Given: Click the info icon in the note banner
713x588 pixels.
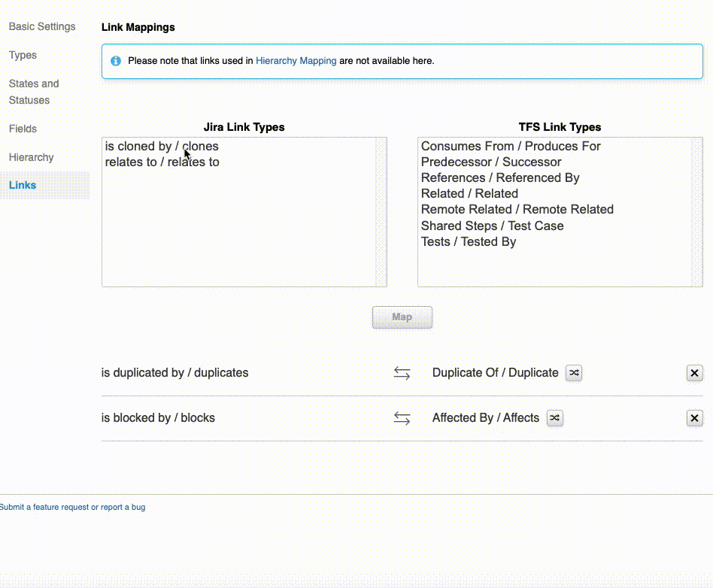Looking at the screenshot, I should point(116,61).
